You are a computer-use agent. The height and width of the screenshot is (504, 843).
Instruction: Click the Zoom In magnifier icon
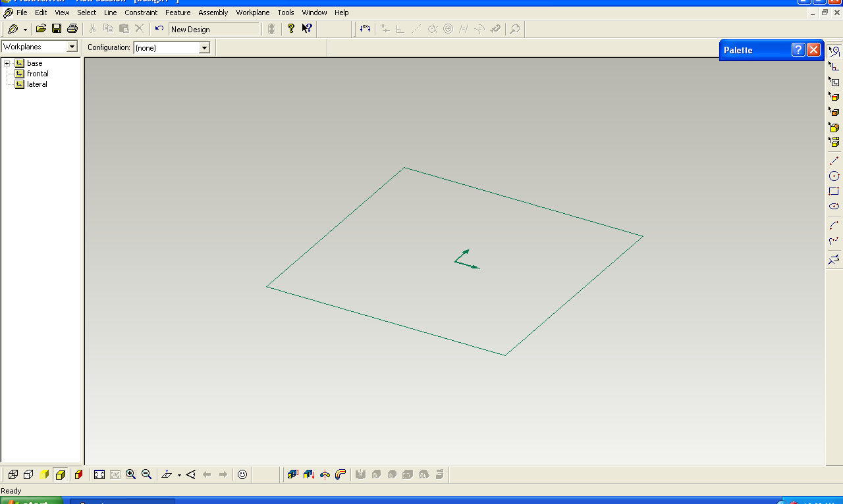point(131,474)
